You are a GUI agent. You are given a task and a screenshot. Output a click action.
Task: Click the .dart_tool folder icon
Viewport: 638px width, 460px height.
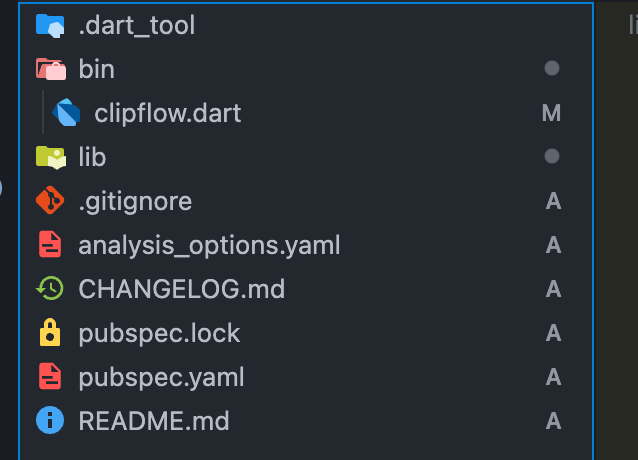(x=50, y=25)
